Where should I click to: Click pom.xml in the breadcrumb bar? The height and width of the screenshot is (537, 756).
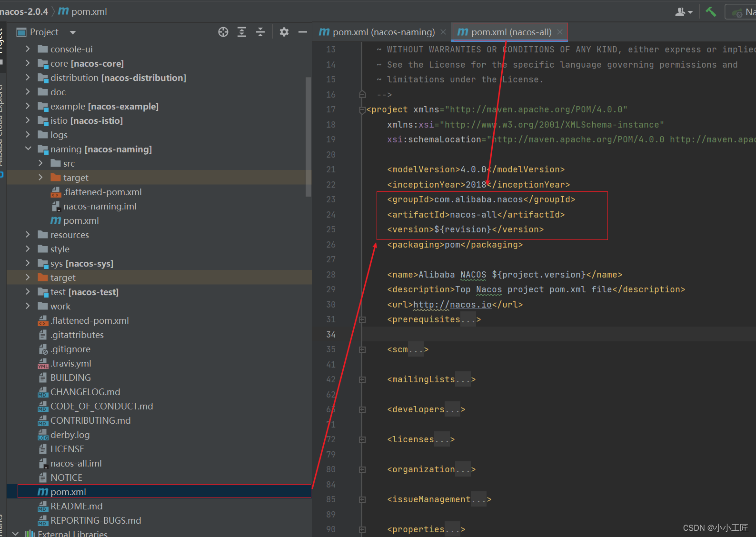[x=83, y=11]
